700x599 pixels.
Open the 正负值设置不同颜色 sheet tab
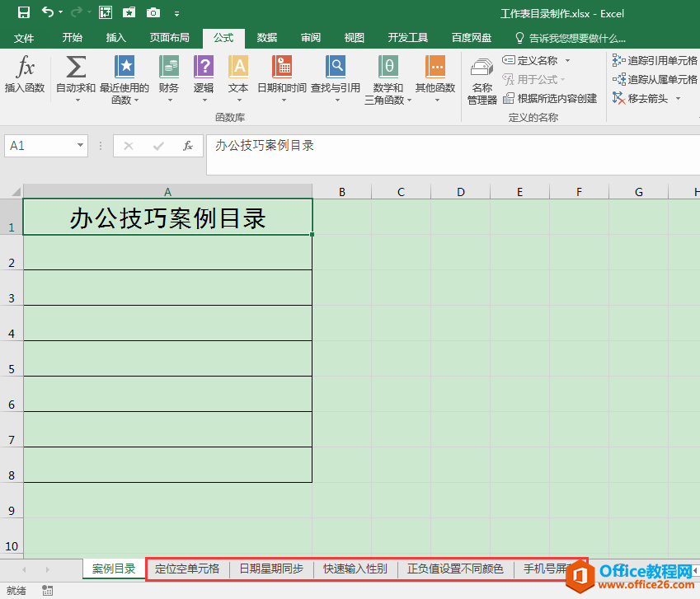[455, 569]
